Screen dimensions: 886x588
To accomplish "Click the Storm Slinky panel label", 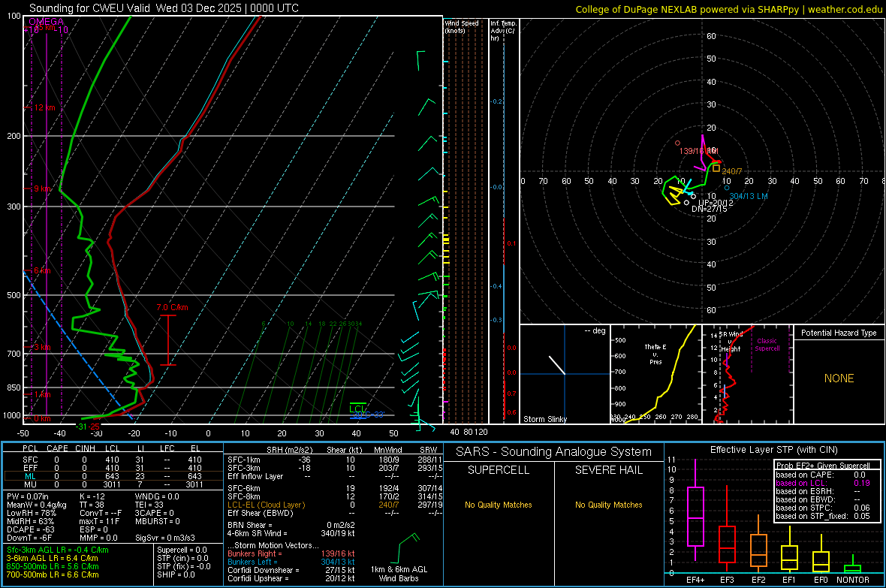I will (x=544, y=419).
